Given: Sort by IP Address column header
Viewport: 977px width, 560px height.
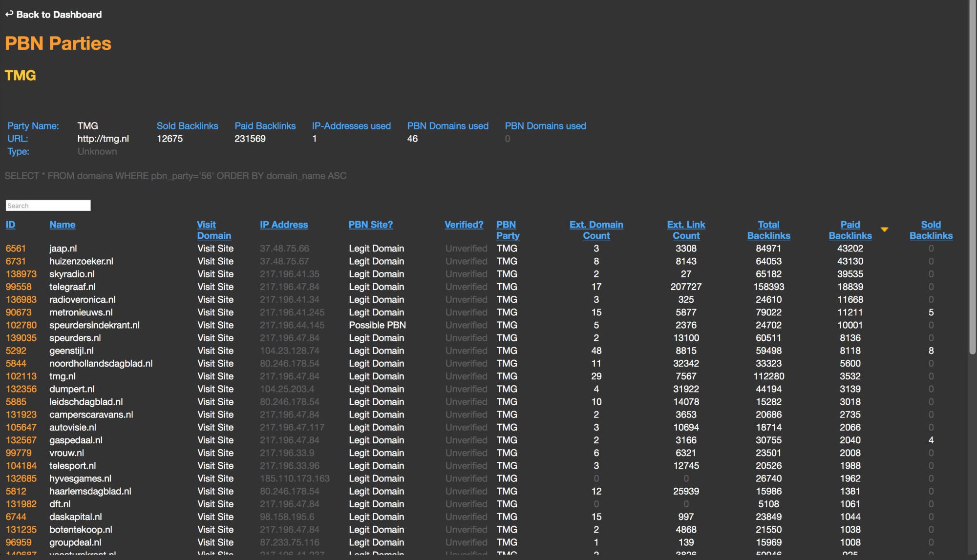Looking at the screenshot, I should [284, 225].
